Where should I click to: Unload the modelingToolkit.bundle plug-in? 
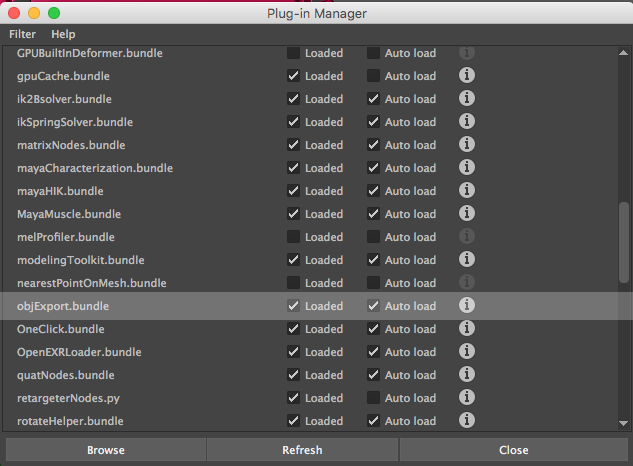[293, 260]
